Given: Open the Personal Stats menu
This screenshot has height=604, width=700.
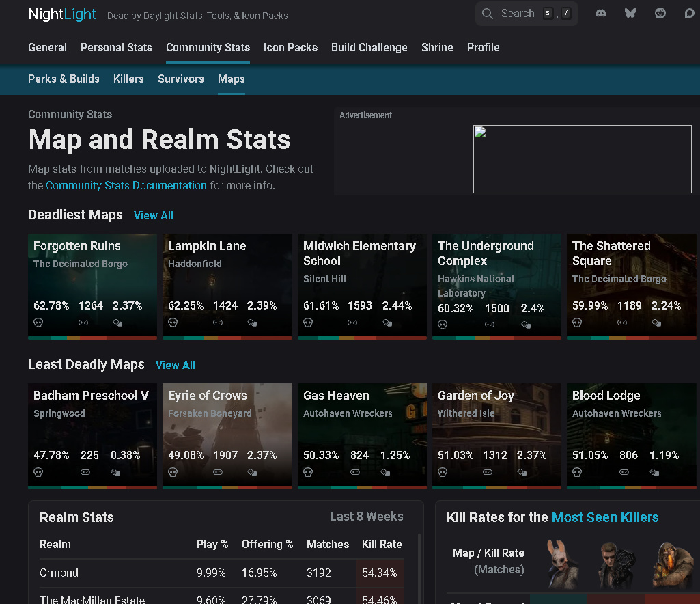Looking at the screenshot, I should [x=117, y=47].
